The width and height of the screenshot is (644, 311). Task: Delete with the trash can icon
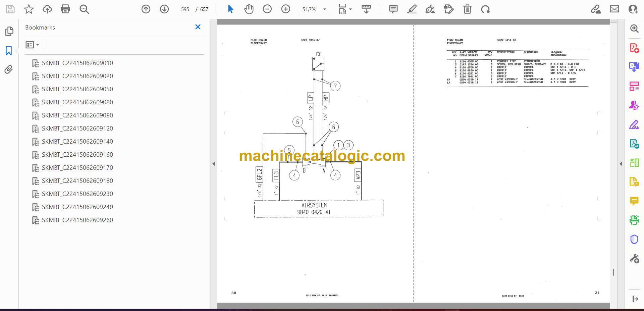click(x=467, y=9)
